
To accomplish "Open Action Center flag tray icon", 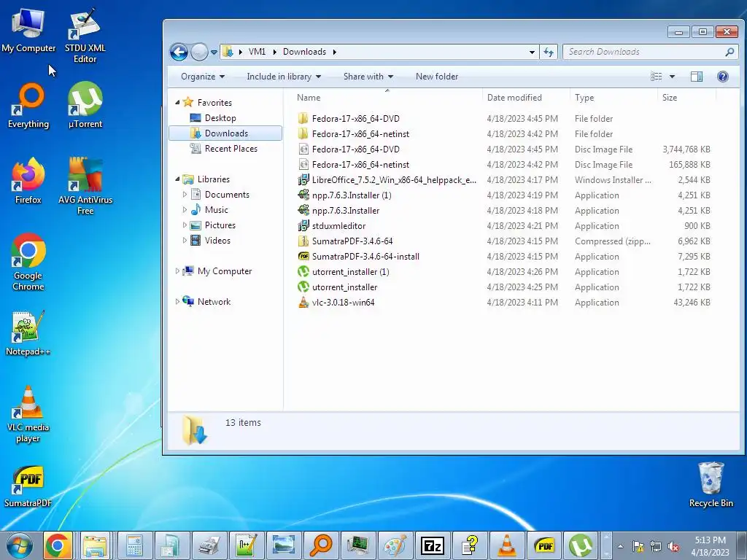I will 638,547.
